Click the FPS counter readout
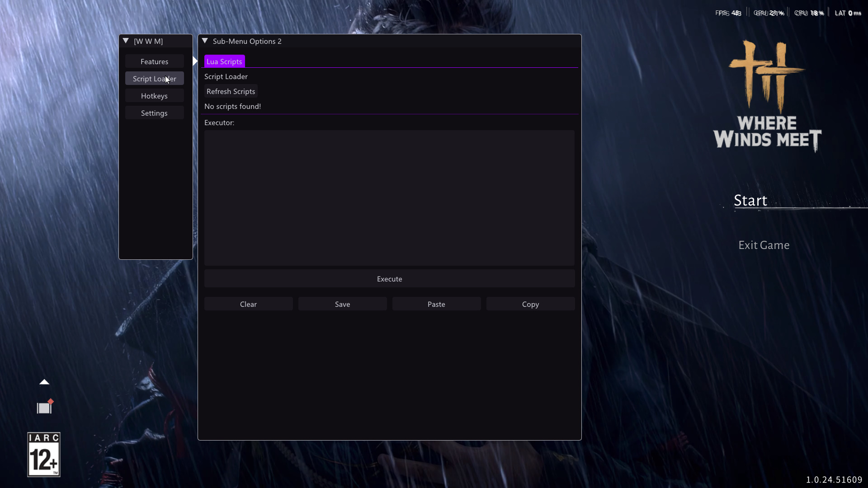This screenshot has width=868, height=488. click(x=728, y=13)
